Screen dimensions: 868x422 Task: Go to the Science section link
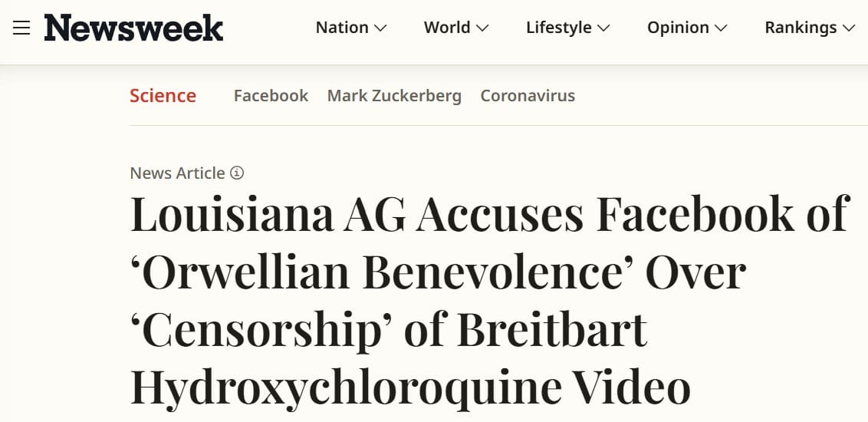click(x=163, y=96)
